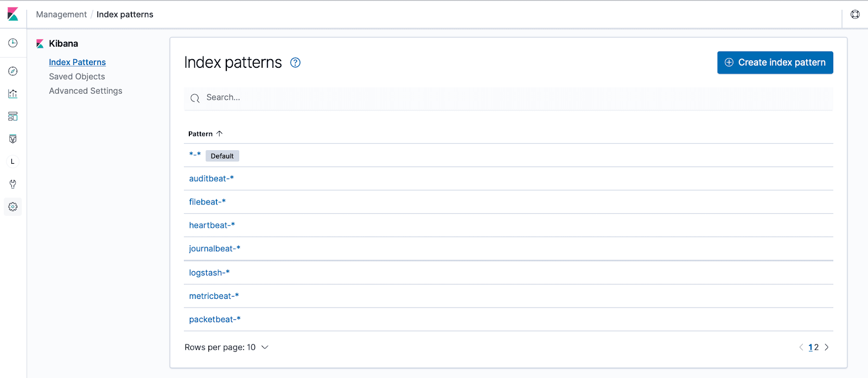The height and width of the screenshot is (378, 868).
Task: Open the Dashboard panel icon
Action: [x=12, y=116]
